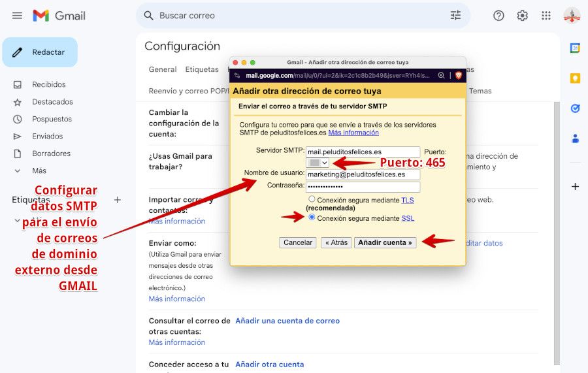Open the Recibidos inbox folder
This screenshot has height=373, width=588.
click(x=49, y=84)
